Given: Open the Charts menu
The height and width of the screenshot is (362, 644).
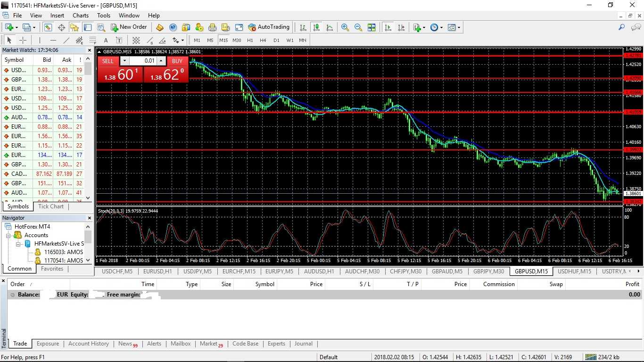Looking at the screenshot, I should pos(81,16).
